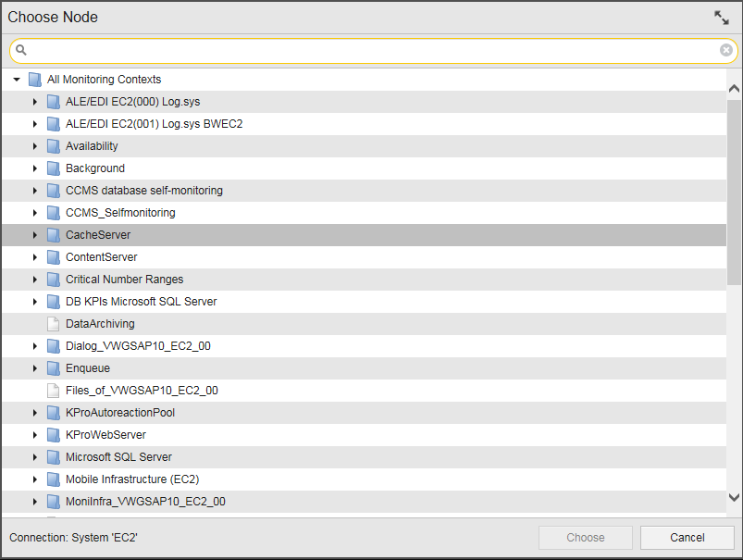Click the DataArchiving document icon
743x560 pixels.
(53, 324)
